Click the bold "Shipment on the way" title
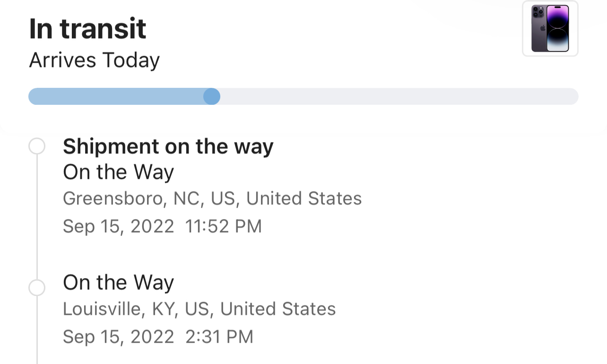The height and width of the screenshot is (364, 607). (168, 146)
